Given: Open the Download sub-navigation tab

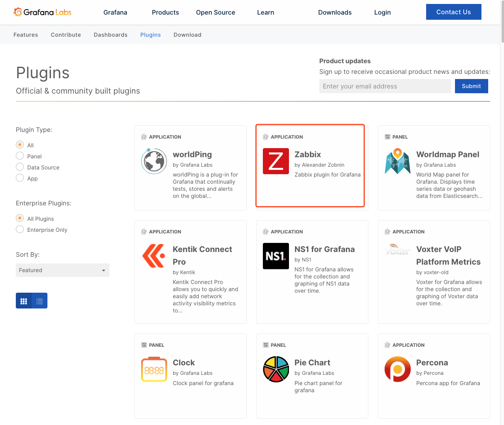Looking at the screenshot, I should [x=187, y=35].
